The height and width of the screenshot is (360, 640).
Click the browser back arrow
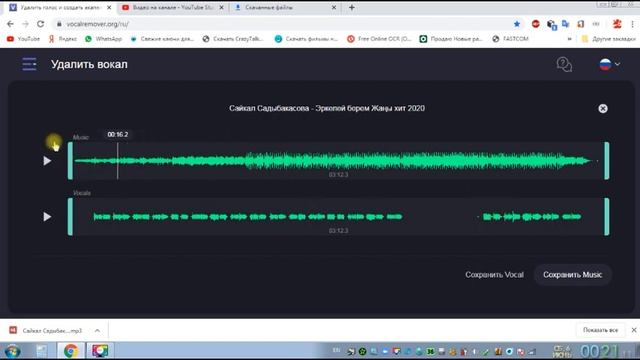tap(10, 24)
